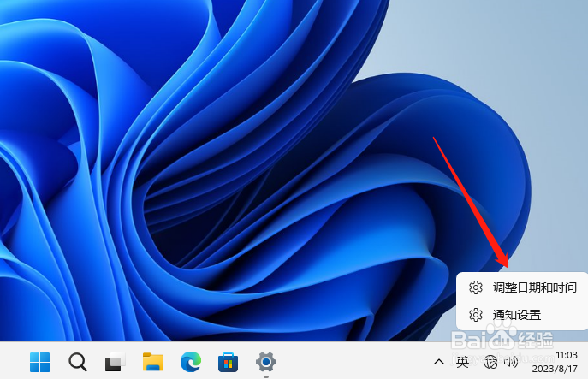The image size is (588, 379).
Task: Switch the 英 input method indicator
Action: tap(462, 362)
